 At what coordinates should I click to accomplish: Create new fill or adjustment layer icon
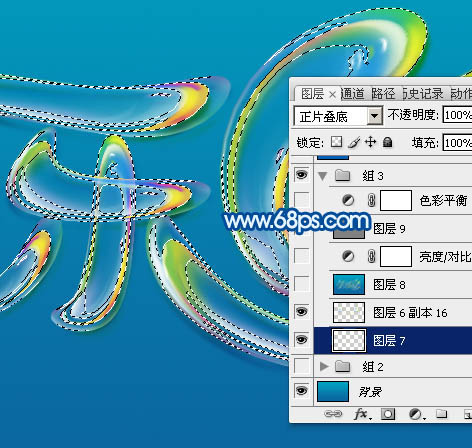(416, 414)
